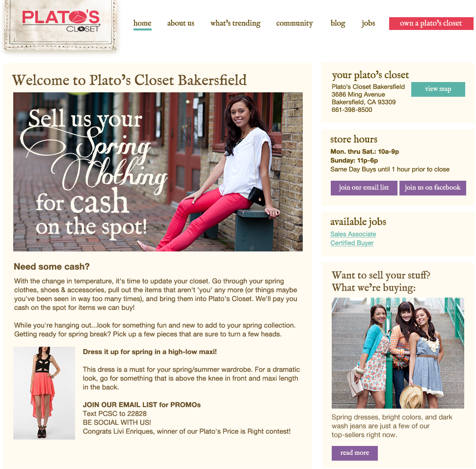Screen dimensions: 476x469
Task: Click join us on facebook button
Action: point(433,188)
